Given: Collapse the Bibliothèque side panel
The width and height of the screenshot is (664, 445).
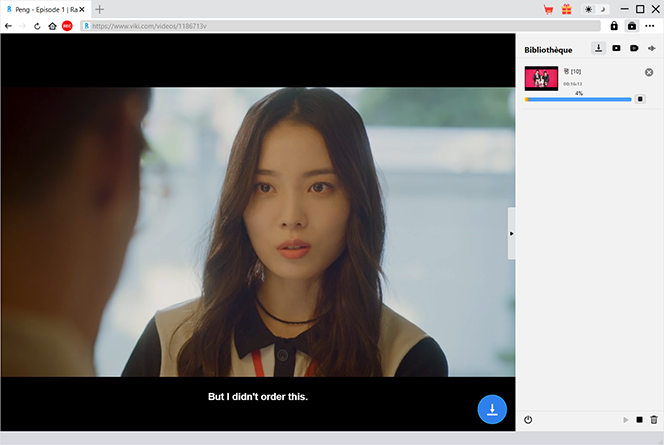Looking at the screenshot, I should click(x=512, y=233).
